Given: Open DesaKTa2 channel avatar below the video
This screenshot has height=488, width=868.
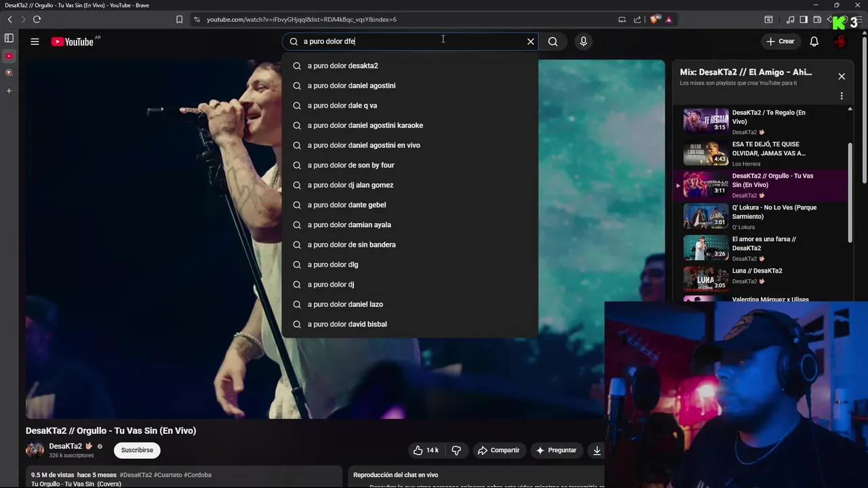Looking at the screenshot, I should coord(35,450).
